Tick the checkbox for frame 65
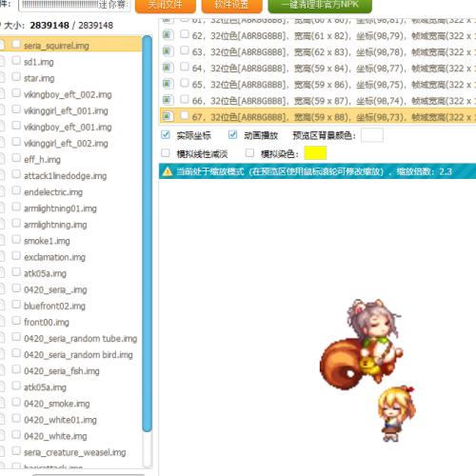The width and height of the screenshot is (476, 476). [x=185, y=83]
